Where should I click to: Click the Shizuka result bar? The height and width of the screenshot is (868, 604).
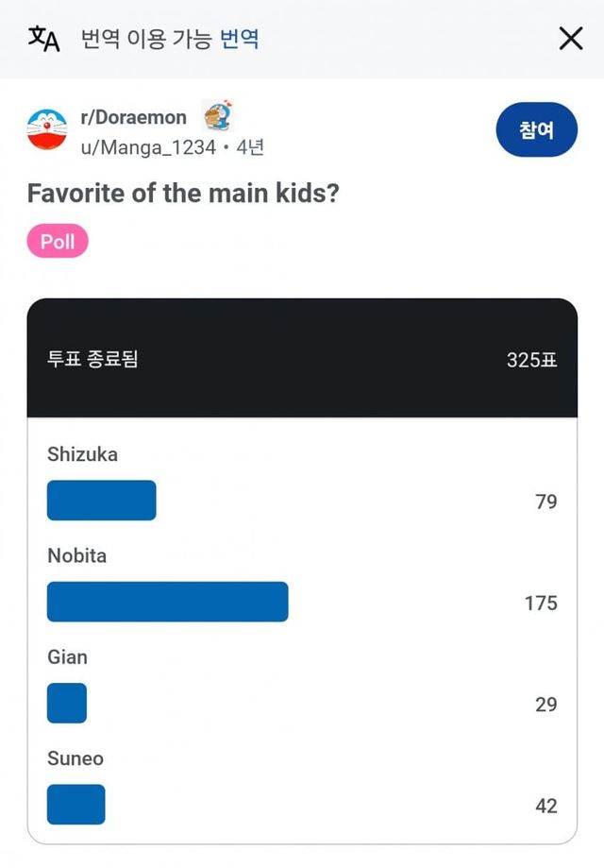(101, 501)
